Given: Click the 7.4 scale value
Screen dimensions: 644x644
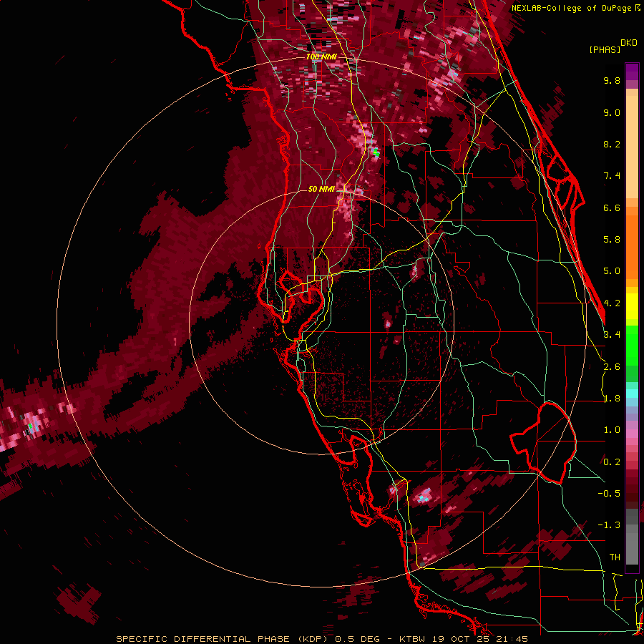Looking at the screenshot, I should (x=612, y=176).
